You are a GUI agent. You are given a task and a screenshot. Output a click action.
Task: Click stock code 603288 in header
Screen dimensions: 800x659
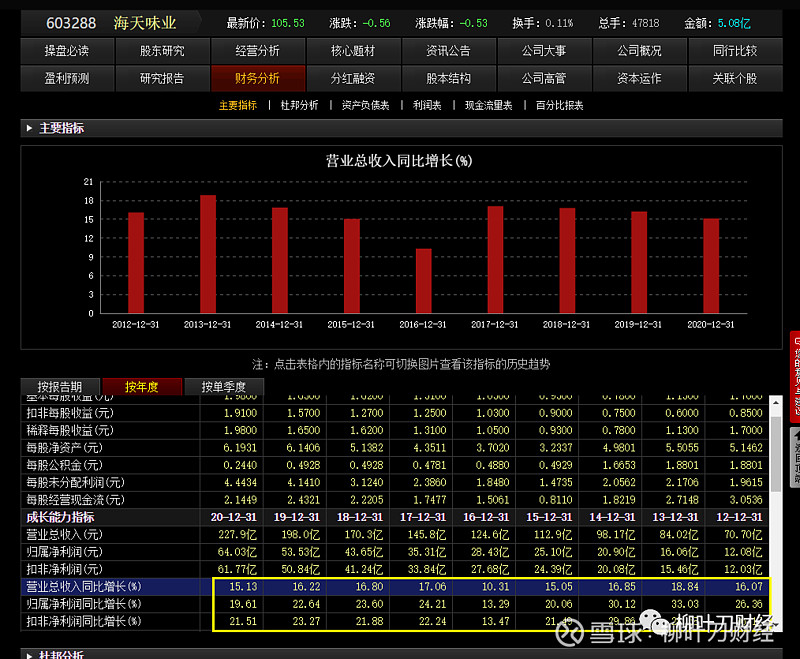pyautogui.click(x=71, y=23)
